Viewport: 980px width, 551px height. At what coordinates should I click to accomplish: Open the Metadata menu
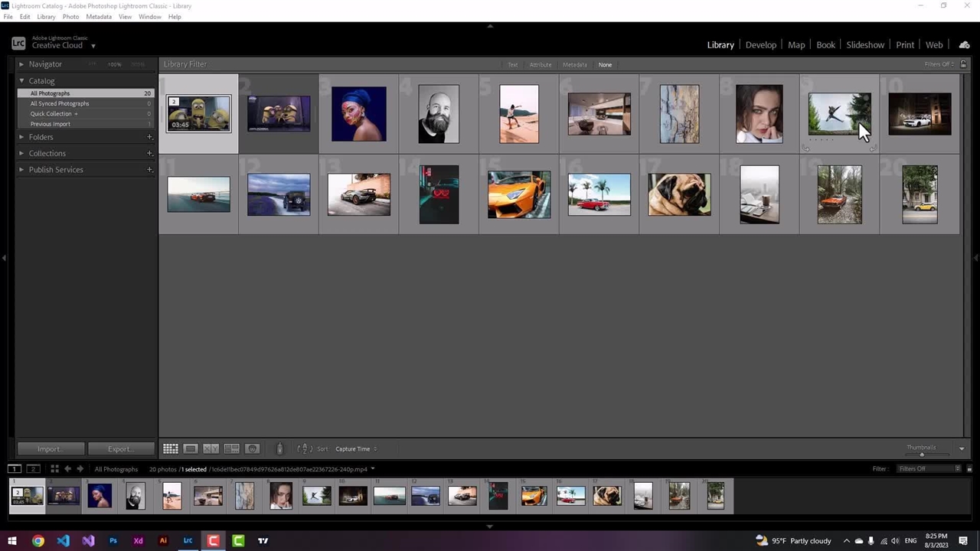pyautogui.click(x=98, y=17)
